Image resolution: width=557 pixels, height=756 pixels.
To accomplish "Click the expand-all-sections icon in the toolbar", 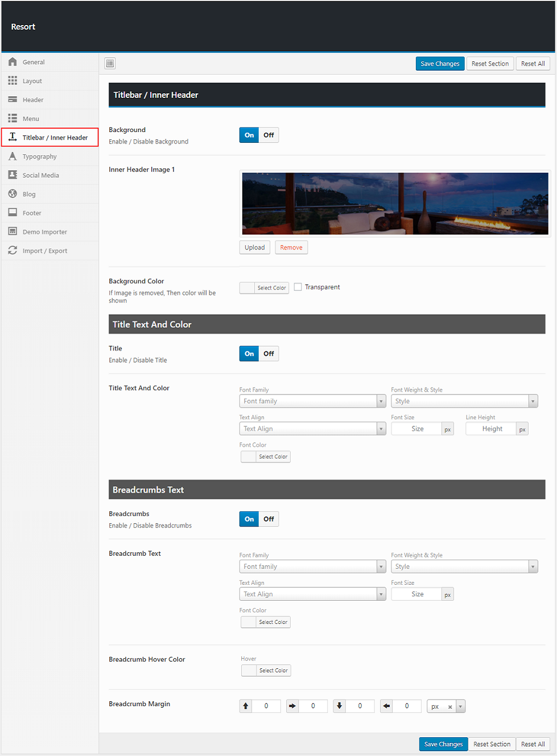I will [x=110, y=63].
